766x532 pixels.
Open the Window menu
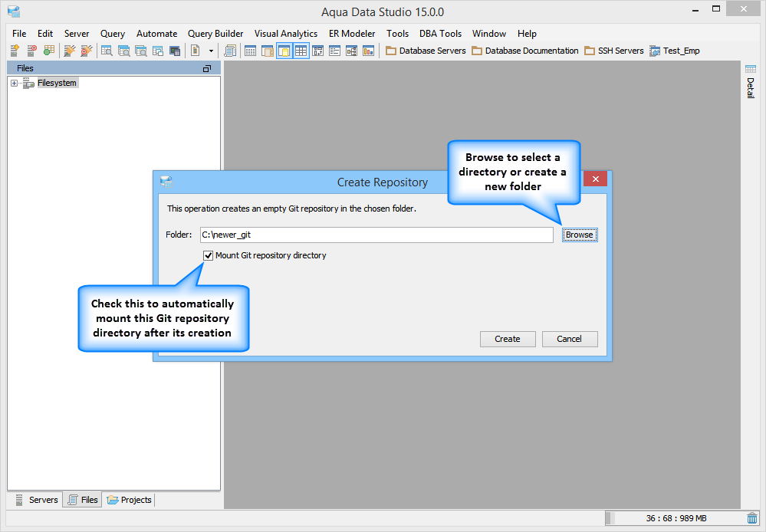(489, 34)
